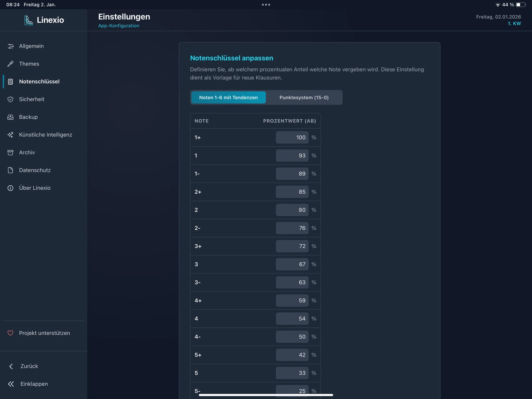This screenshot has height=399, width=532.
Task: Open the Notenschlüssel menu item
Action: coord(39,82)
